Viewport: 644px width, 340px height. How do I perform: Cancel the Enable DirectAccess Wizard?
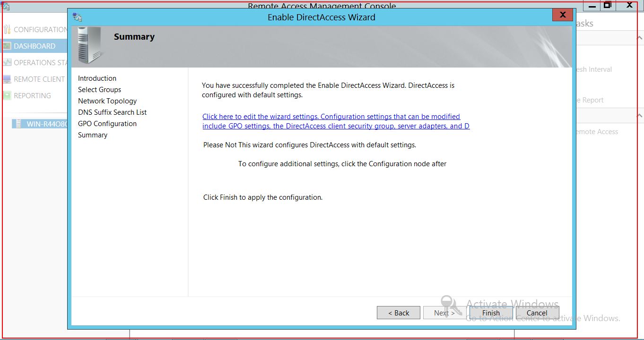(x=537, y=313)
